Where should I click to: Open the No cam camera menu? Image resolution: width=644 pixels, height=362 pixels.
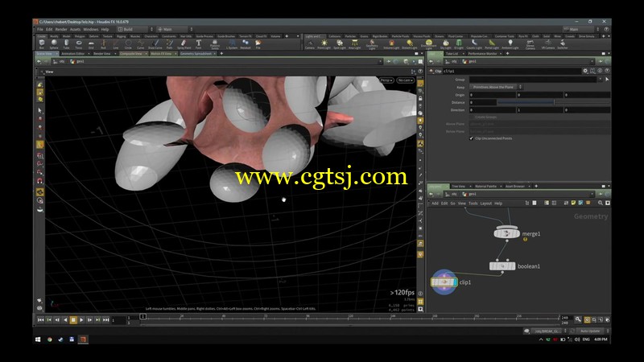[x=406, y=80]
